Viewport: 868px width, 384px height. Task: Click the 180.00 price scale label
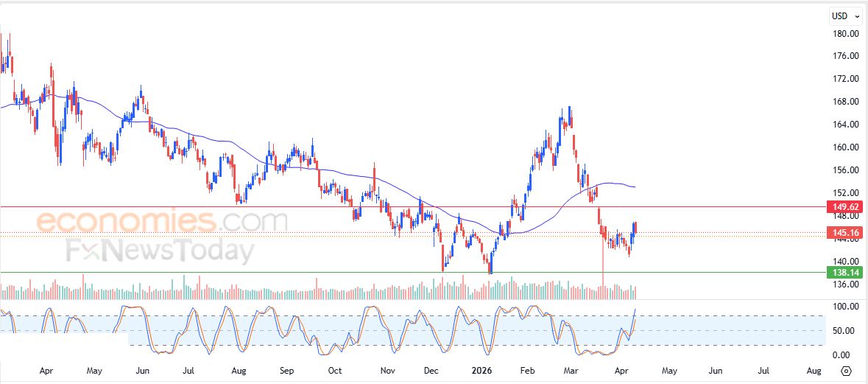(x=845, y=34)
